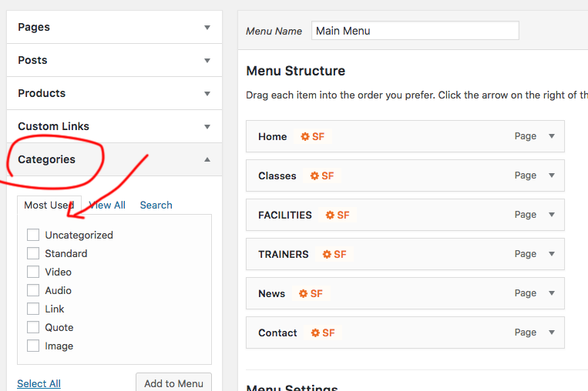Expand the Pages accordion panel
Image resolution: width=588 pixels, height=391 pixels.
click(207, 27)
